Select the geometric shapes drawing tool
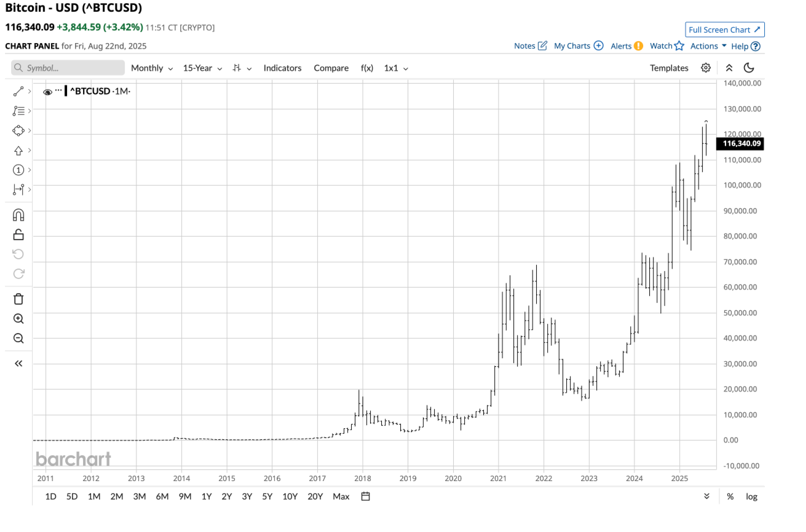 click(18, 131)
